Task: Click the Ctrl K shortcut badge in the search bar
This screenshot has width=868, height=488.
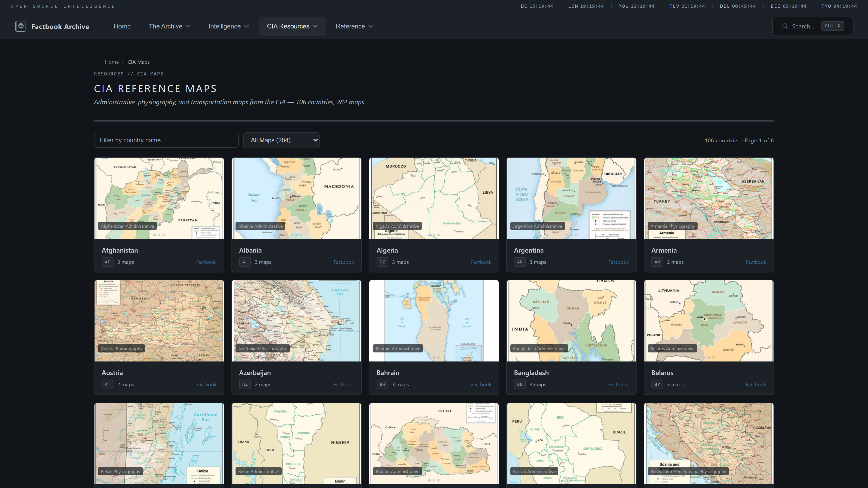Action: pos(832,26)
